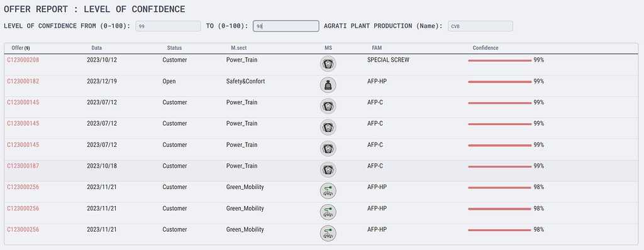Click the 99% confidence bar for SPECIAL SCREW
644x250 pixels.
500,60
